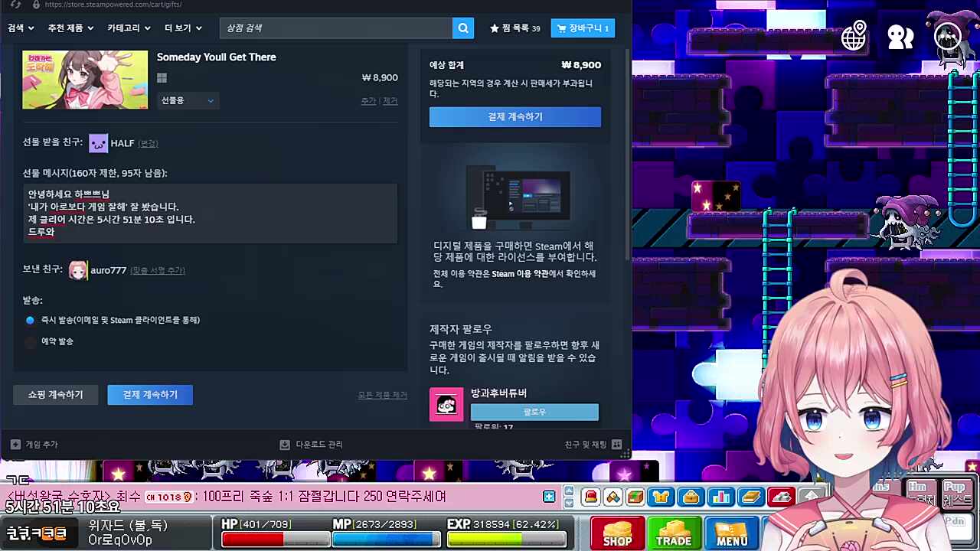Click the blue MP bar
Screen dimensions: 980x551
point(387,540)
